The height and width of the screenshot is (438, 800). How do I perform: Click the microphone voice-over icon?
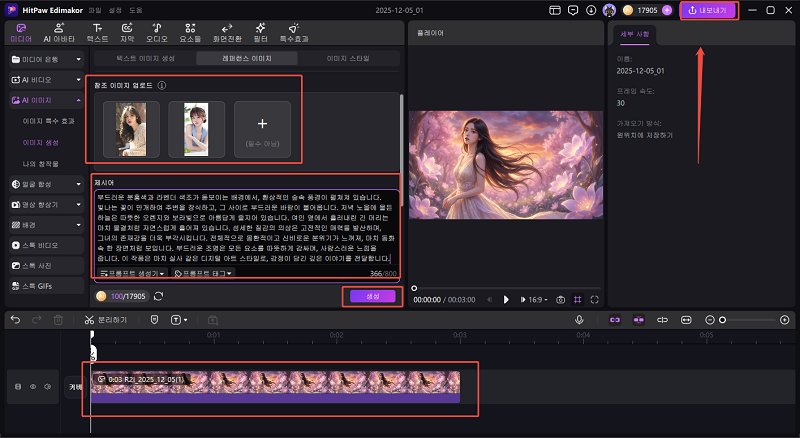click(x=579, y=320)
